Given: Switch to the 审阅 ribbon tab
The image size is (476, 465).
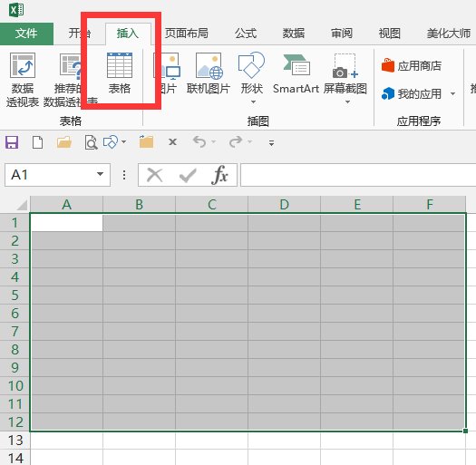Looking at the screenshot, I should click(342, 34).
